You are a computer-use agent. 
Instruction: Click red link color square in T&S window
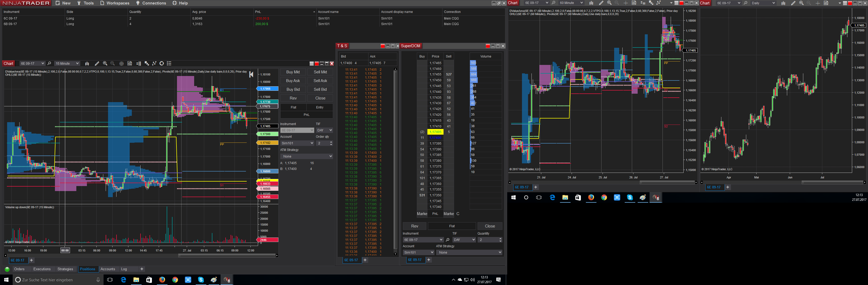point(382,46)
